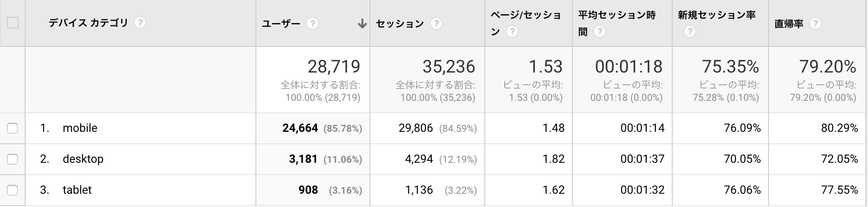Tick the tablet row checkbox

coord(13,190)
